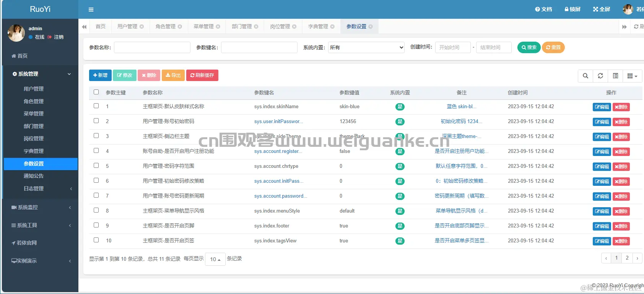
Task: Select the row for 主框架页-是否开启页签
Action: click(96, 240)
